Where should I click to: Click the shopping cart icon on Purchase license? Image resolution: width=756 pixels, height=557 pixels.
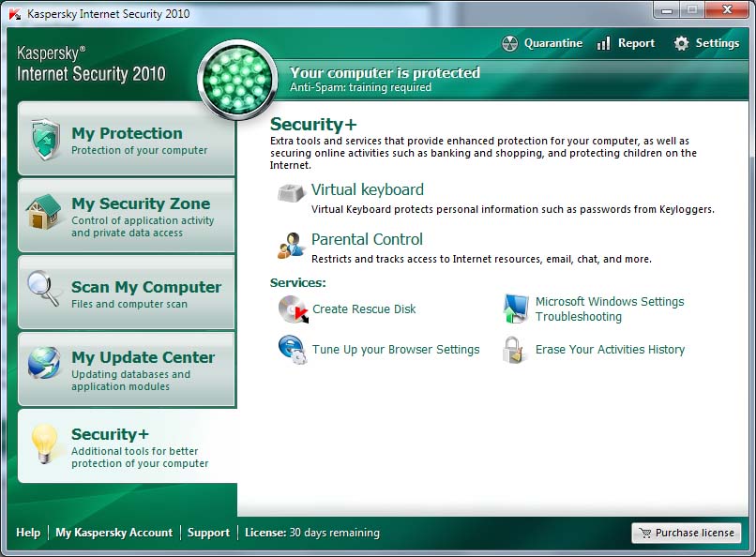[644, 533]
